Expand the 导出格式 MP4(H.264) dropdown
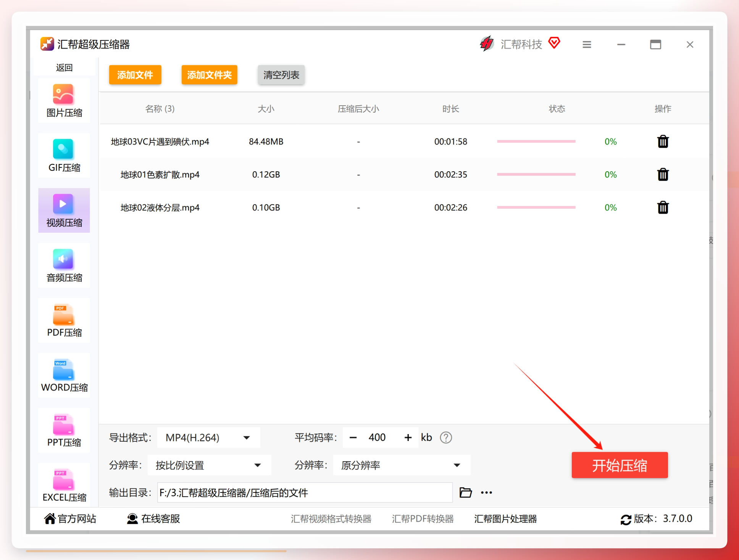Screen dimensions: 739x560 pos(209,438)
